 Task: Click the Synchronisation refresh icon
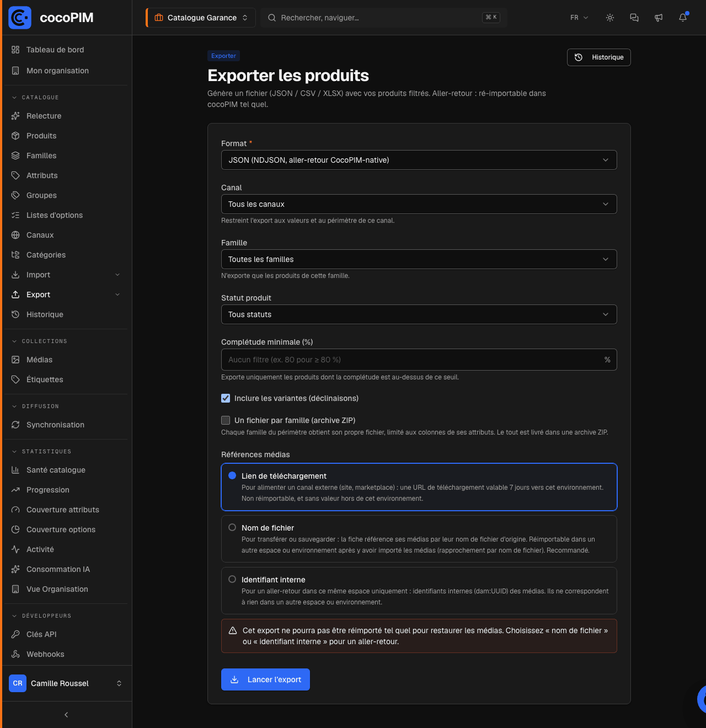coord(15,425)
